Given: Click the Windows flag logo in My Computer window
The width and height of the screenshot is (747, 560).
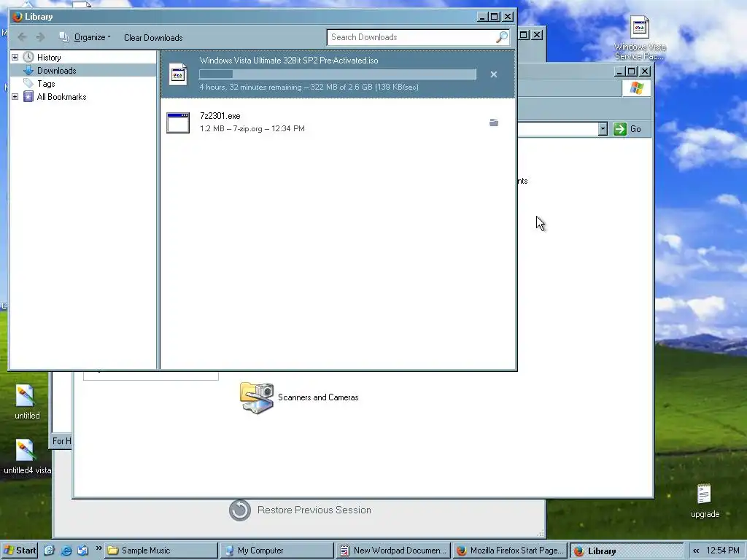Looking at the screenshot, I should (636, 88).
